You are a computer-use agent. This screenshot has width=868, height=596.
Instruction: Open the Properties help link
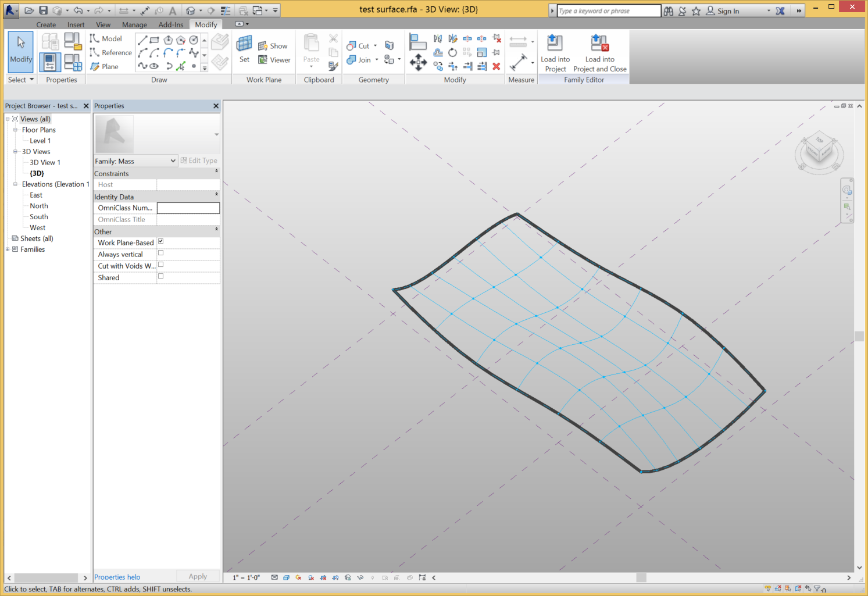pyautogui.click(x=117, y=577)
